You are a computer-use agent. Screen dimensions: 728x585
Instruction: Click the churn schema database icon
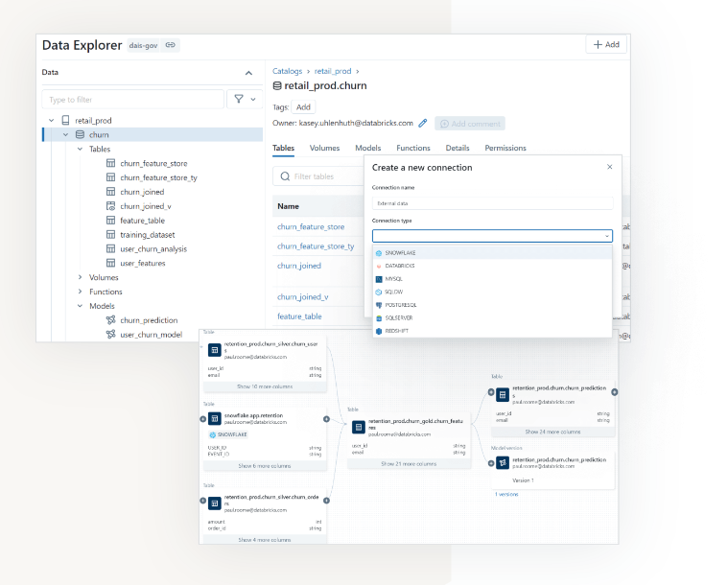pos(80,135)
